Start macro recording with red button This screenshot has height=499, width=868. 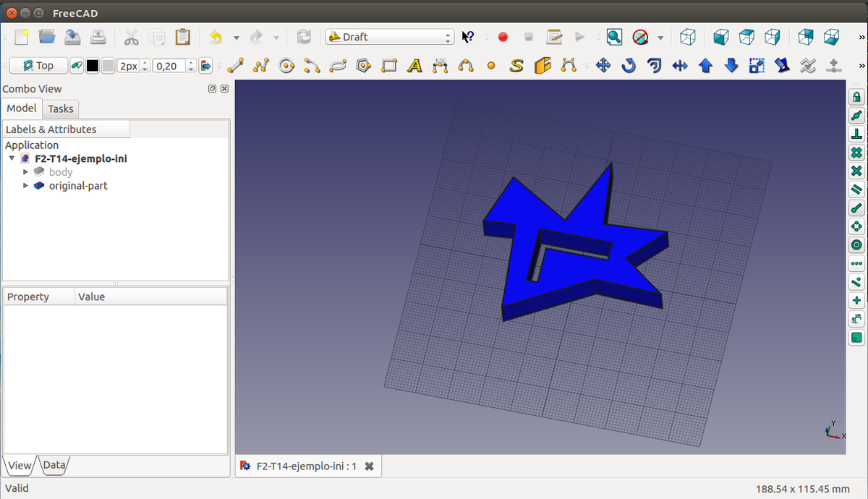(503, 37)
